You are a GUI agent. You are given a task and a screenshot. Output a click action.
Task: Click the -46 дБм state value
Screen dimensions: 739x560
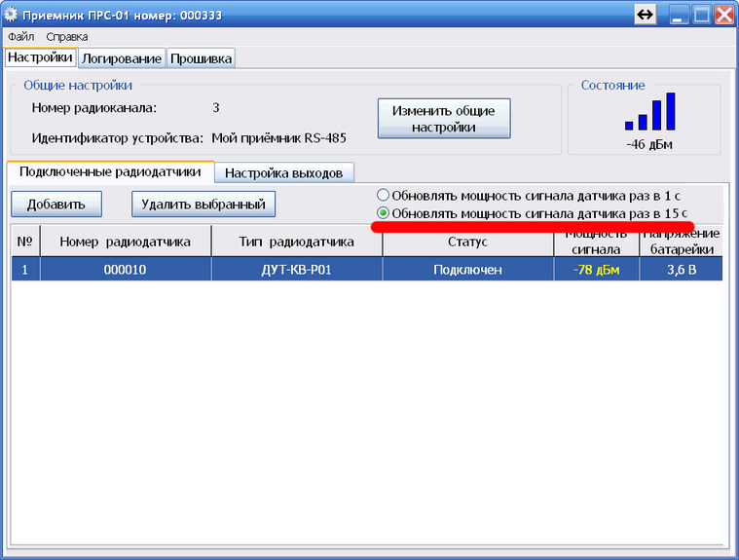click(649, 144)
